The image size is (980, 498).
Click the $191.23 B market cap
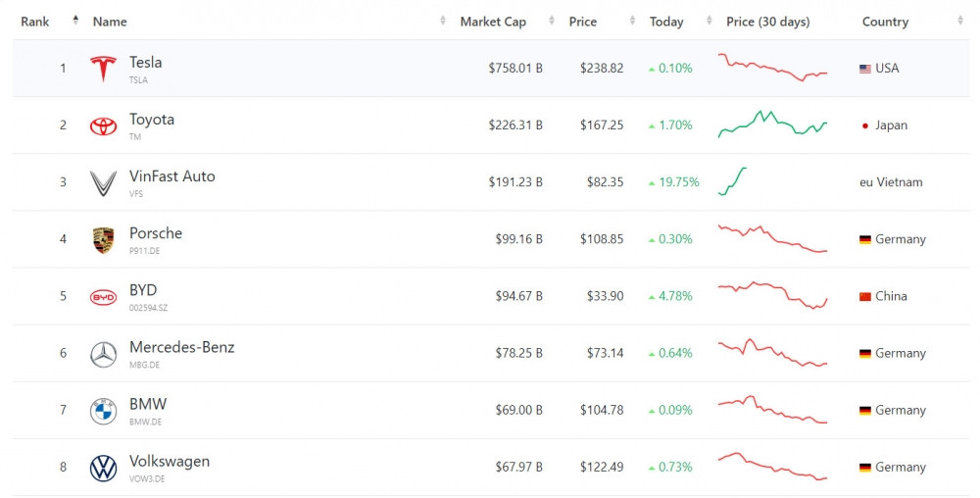click(515, 181)
